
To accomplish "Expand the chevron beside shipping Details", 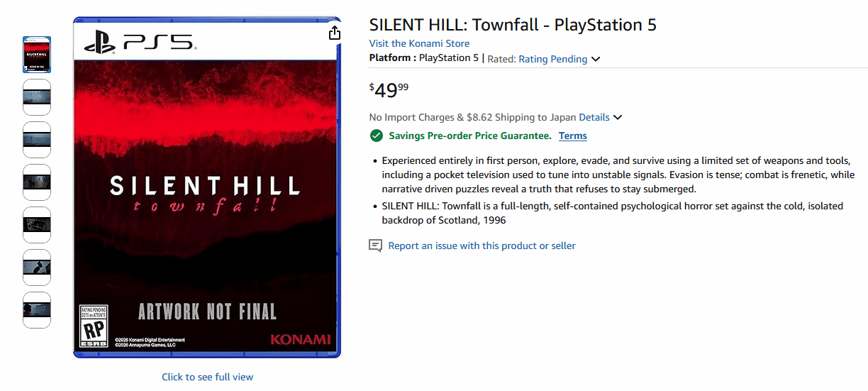I will pos(618,117).
